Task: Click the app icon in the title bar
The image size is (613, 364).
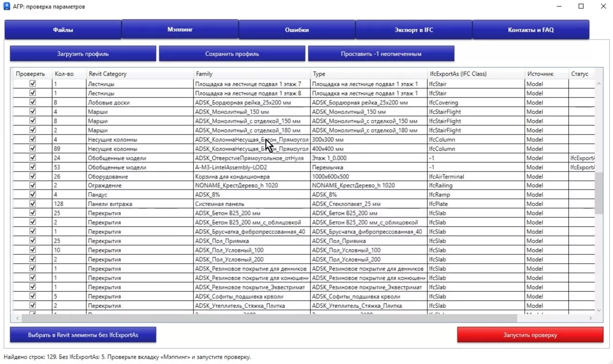Action: tap(7, 7)
